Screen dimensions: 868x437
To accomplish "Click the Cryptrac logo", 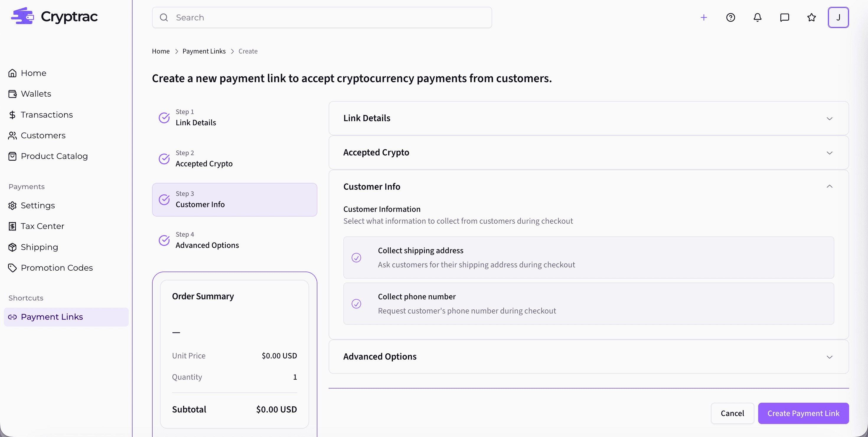I will pos(54,16).
